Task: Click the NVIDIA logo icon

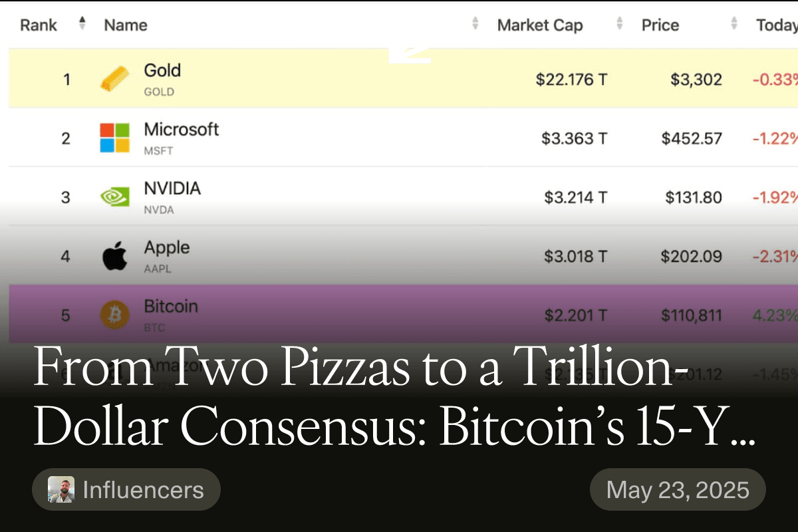Action: pyautogui.click(x=114, y=197)
